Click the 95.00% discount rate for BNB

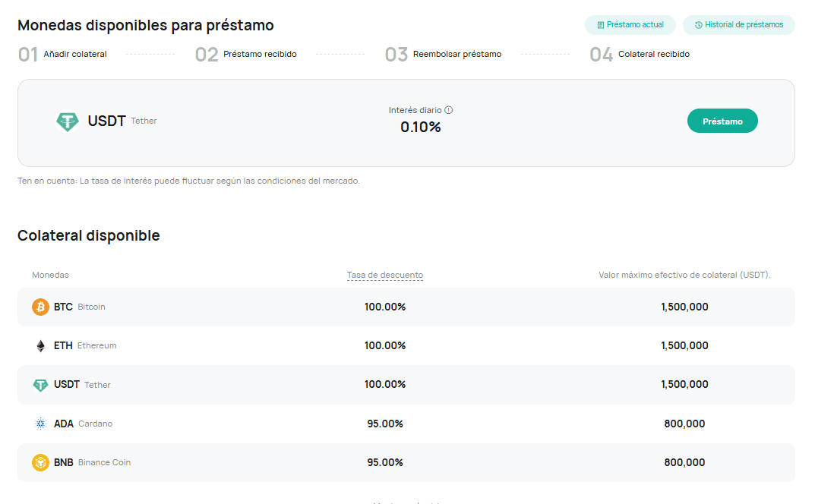pyautogui.click(x=385, y=462)
